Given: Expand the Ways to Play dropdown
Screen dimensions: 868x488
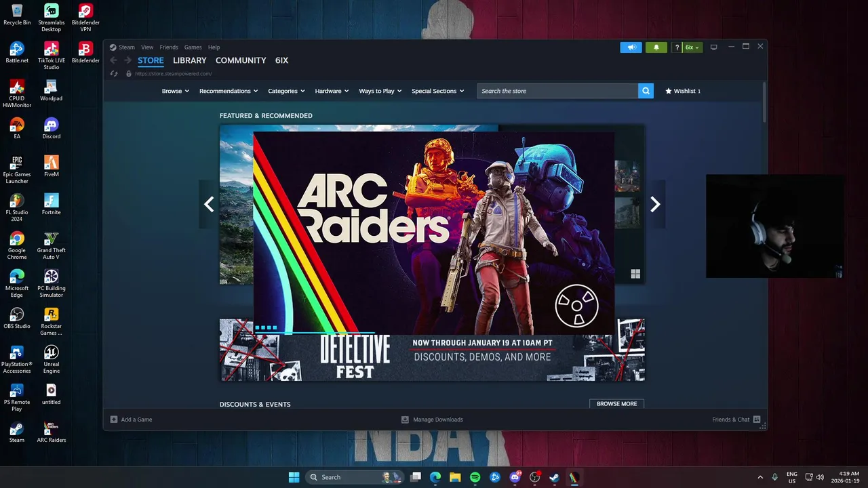Looking at the screenshot, I should tap(380, 91).
